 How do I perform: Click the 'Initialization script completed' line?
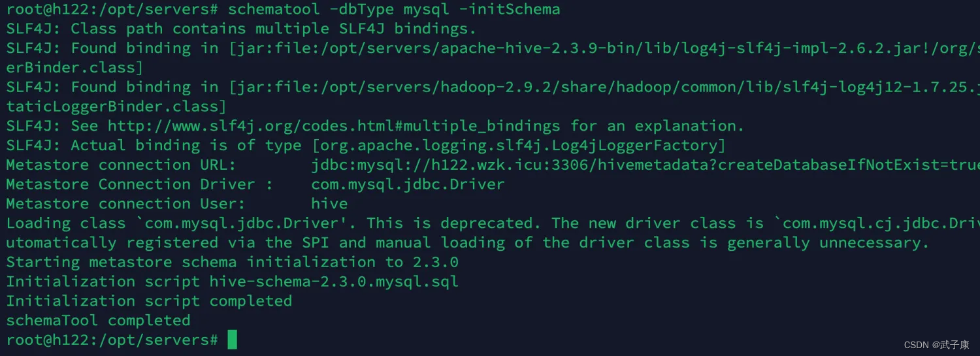(149, 301)
